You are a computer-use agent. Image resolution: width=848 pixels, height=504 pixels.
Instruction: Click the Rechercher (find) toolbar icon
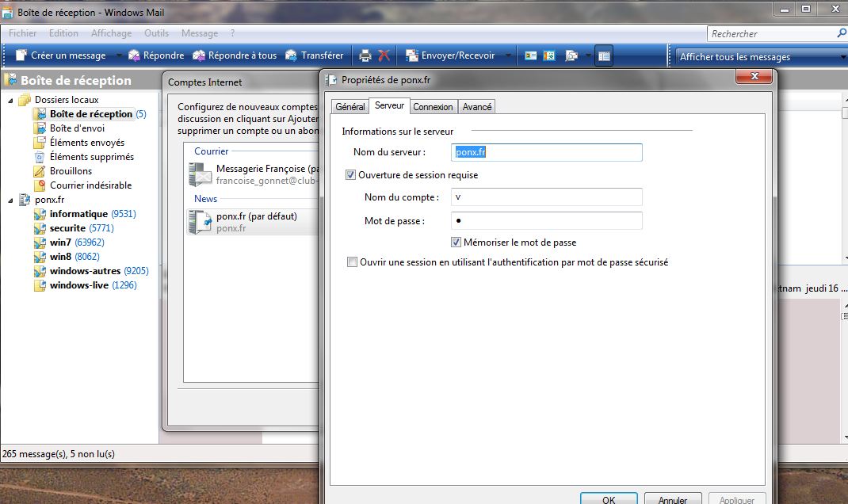point(571,55)
